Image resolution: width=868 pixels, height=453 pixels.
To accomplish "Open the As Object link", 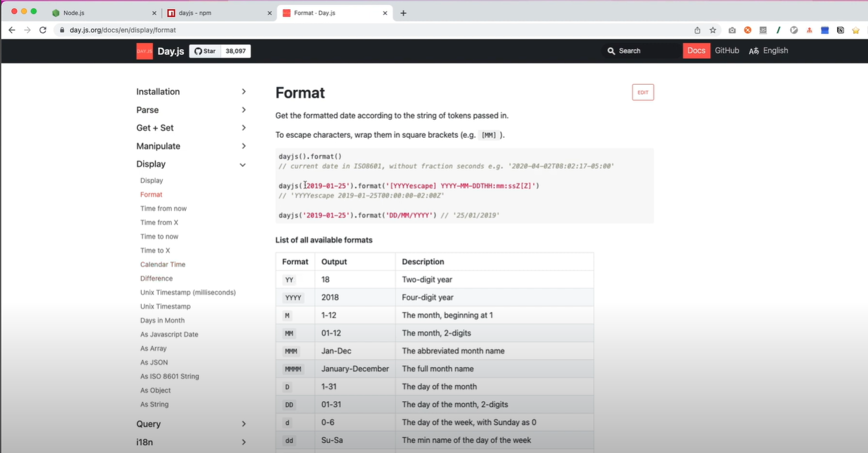I will point(155,391).
